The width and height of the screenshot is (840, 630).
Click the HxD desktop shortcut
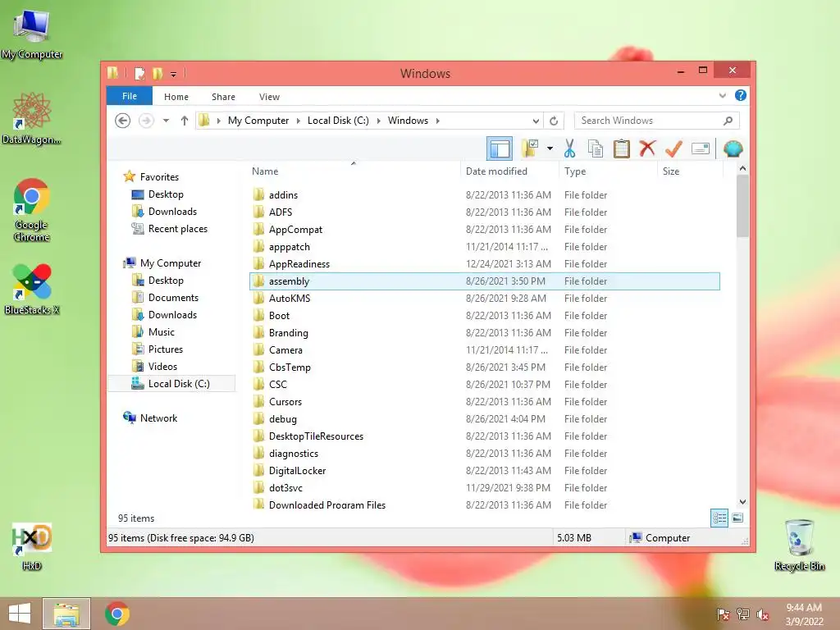[x=32, y=546]
